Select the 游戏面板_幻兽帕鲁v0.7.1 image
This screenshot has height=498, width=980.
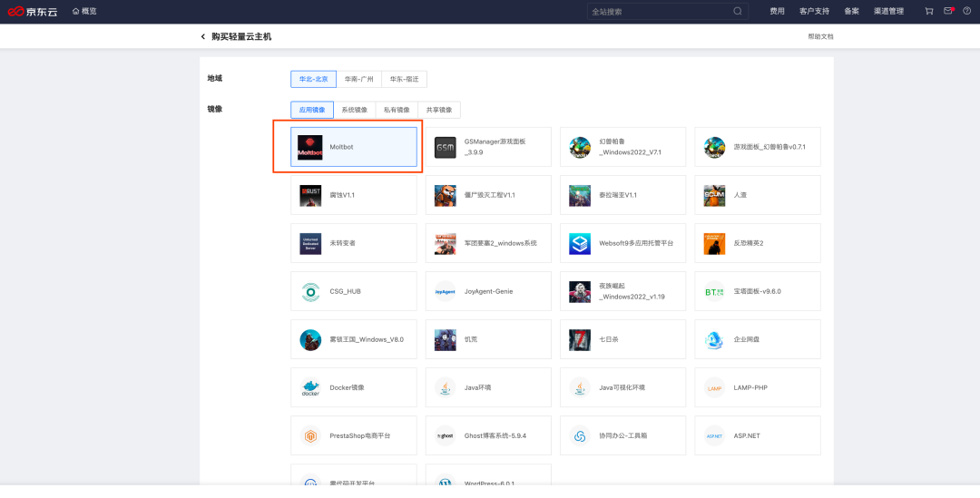pos(758,147)
